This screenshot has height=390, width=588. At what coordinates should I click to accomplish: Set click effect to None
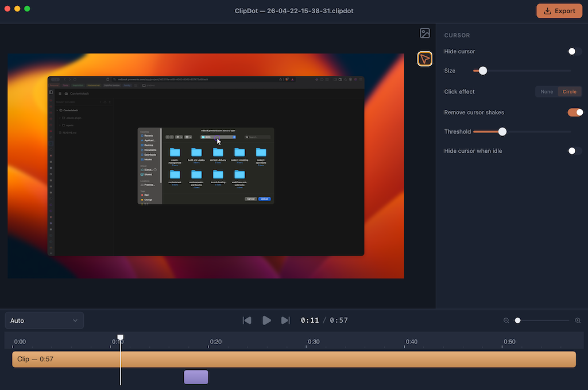coord(547,92)
